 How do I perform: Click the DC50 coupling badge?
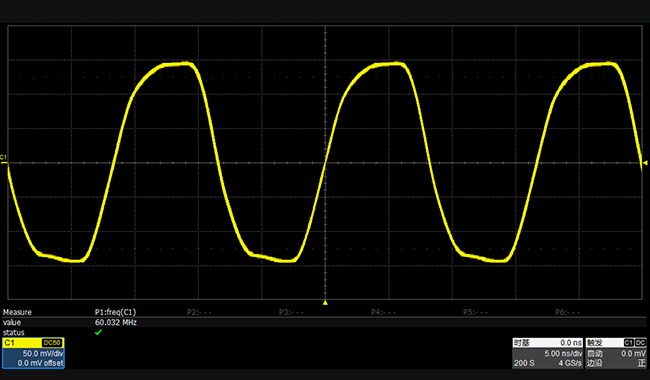52,343
